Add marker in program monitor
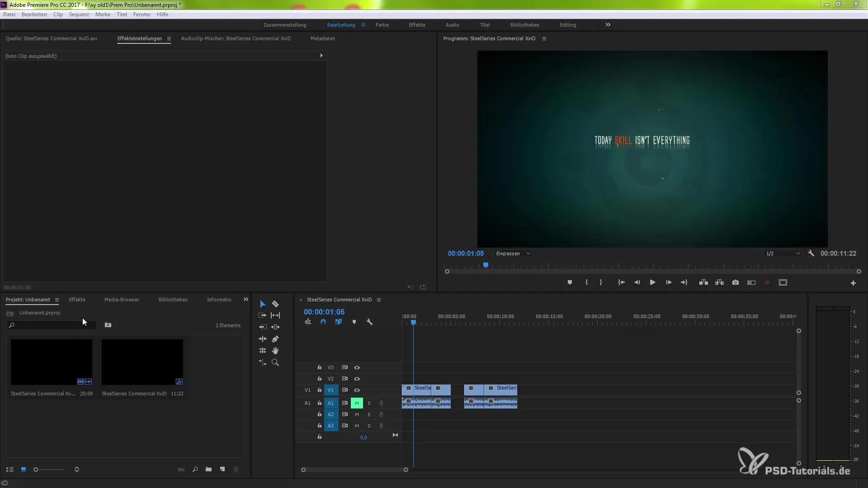The image size is (868, 488). tap(570, 282)
